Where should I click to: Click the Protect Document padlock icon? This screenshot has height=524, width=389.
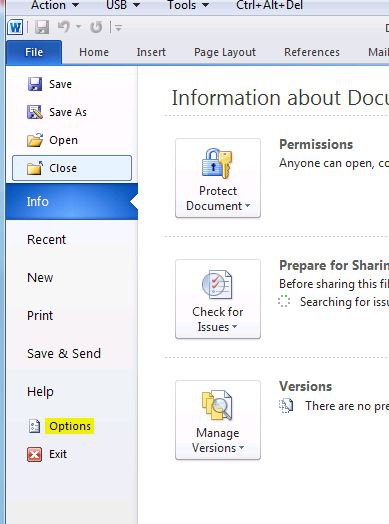(217, 163)
